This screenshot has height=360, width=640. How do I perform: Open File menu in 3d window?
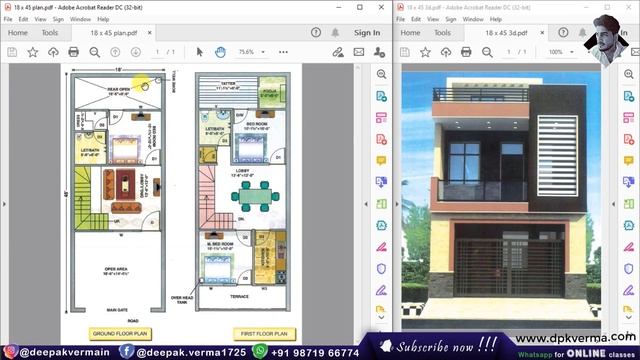point(400,19)
